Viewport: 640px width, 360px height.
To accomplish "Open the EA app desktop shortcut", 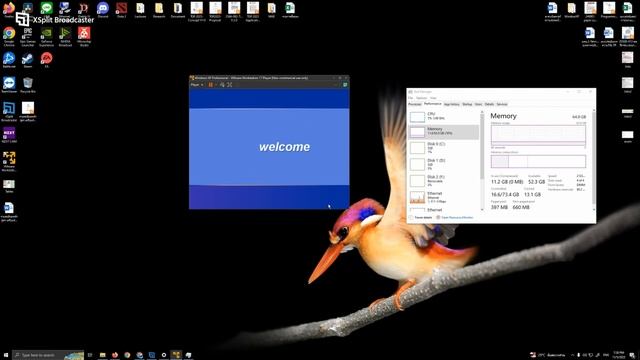I will 47,60.
